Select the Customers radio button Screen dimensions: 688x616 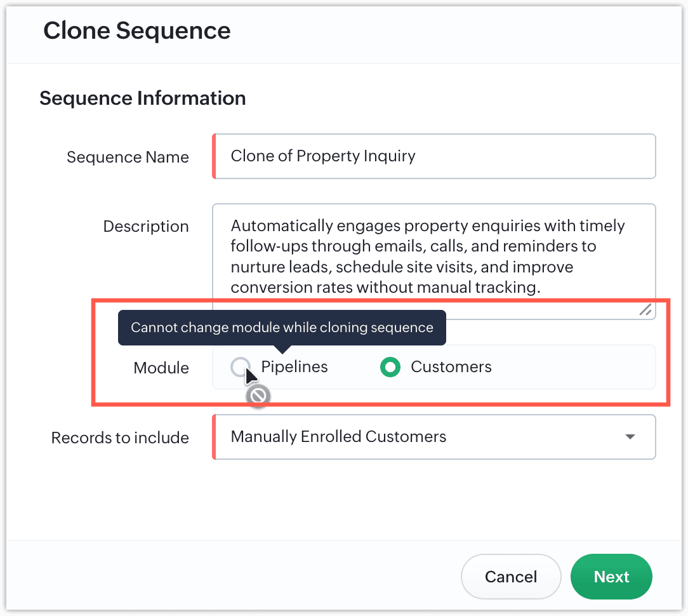point(390,366)
